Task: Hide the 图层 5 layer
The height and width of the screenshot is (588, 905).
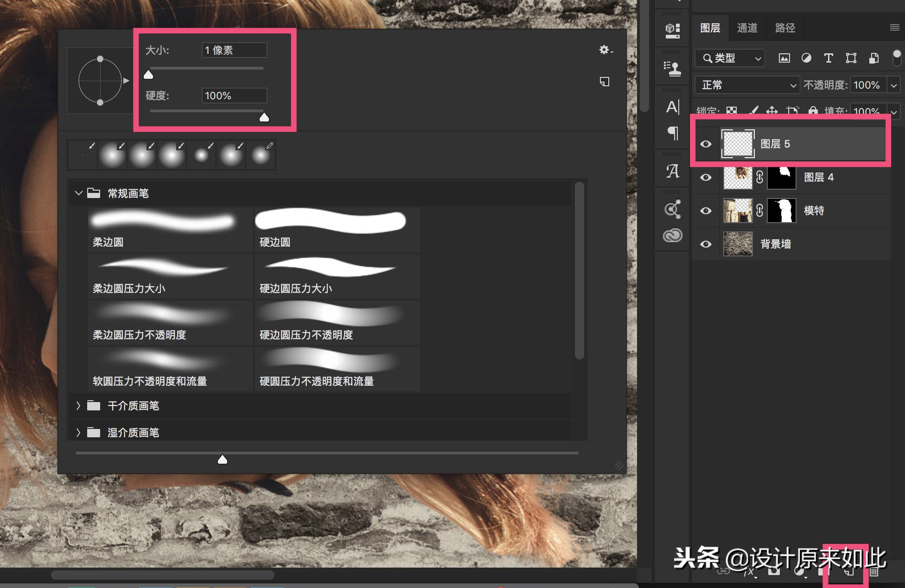Action: point(706,144)
